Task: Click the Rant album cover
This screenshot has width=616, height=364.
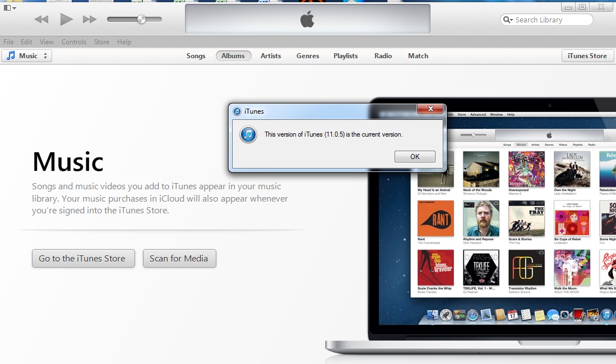Action: coord(436,219)
